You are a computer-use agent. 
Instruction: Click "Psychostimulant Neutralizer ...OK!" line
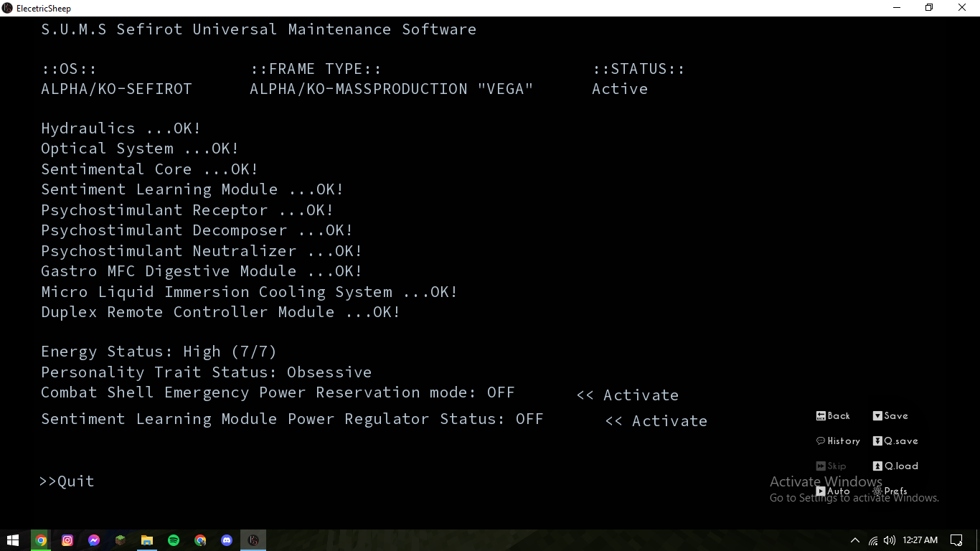tap(202, 251)
